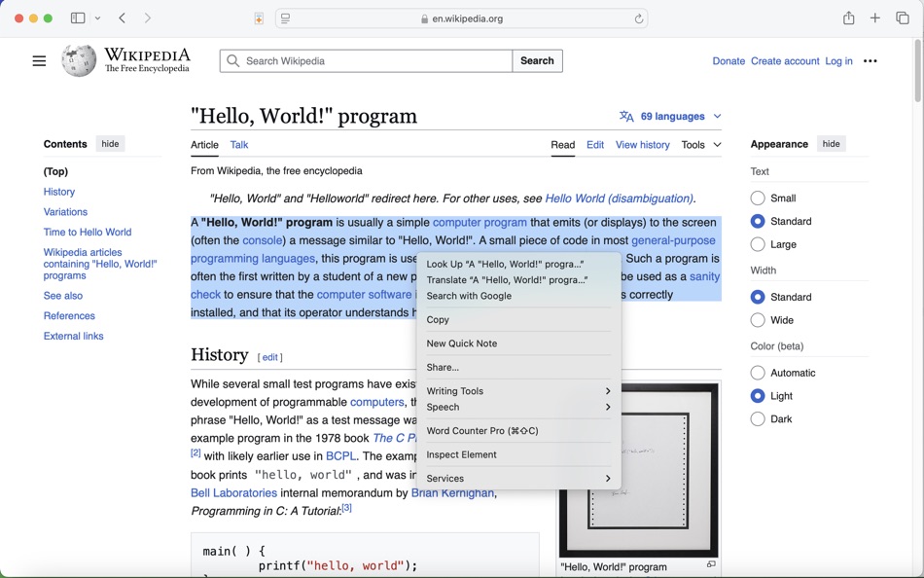The image size is (924, 578).
Task: Select Automatic color mode
Action: pyautogui.click(x=758, y=373)
